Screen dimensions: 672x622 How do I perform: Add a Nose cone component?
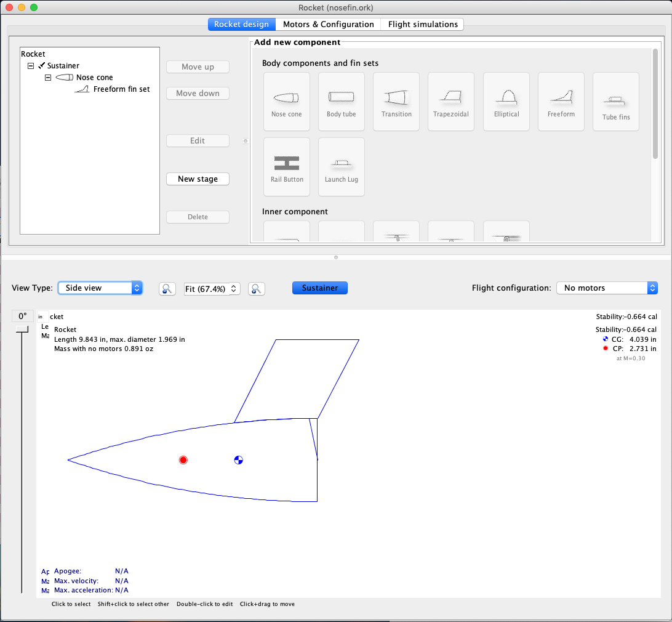286,102
